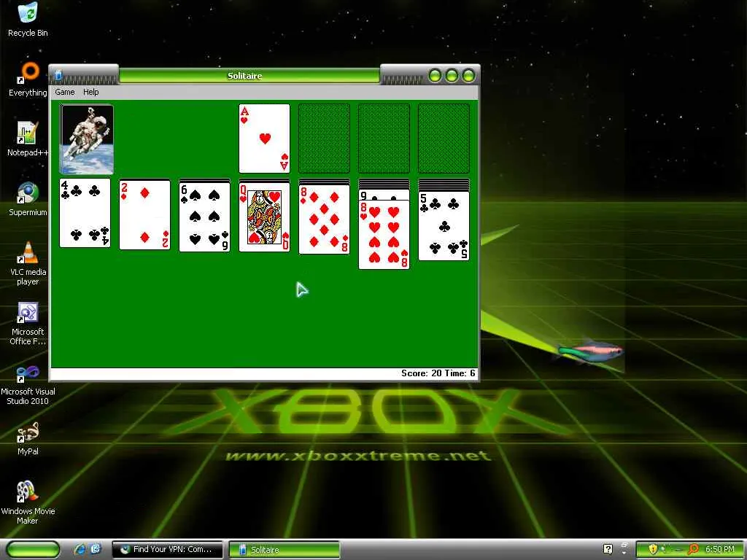Select the 8 of Diamonds card

coord(324,219)
